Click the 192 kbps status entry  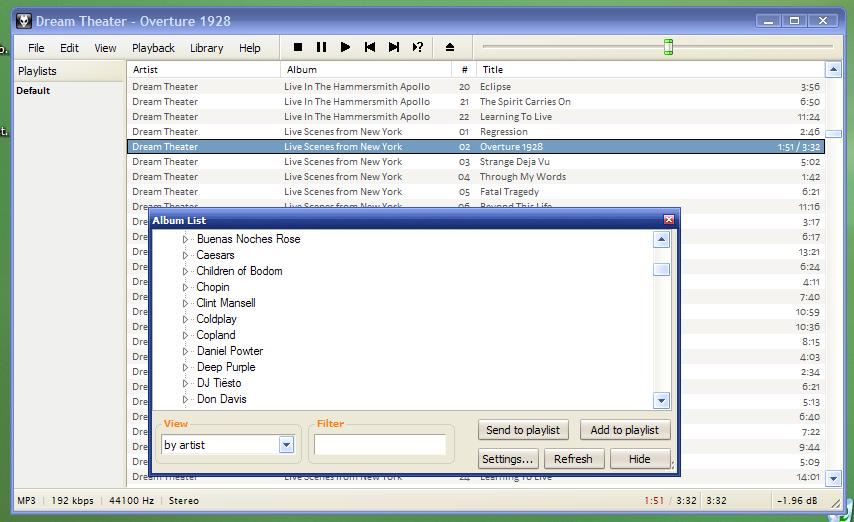pos(72,500)
